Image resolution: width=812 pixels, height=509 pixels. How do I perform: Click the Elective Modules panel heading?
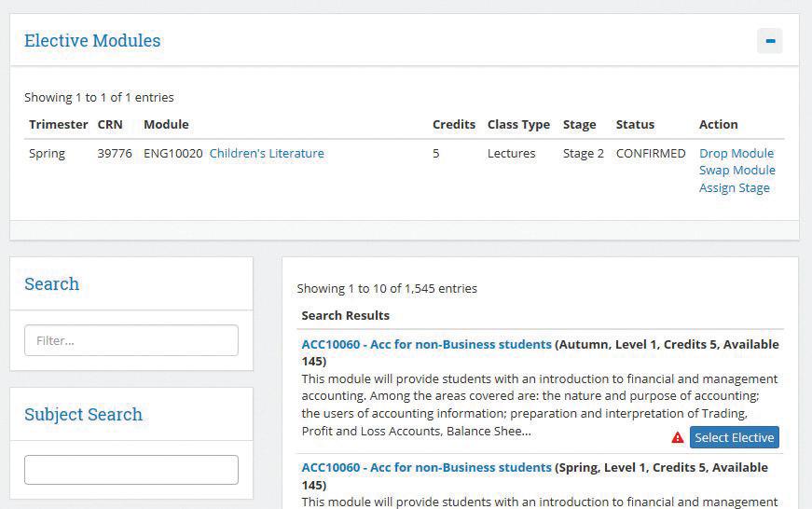(92, 41)
